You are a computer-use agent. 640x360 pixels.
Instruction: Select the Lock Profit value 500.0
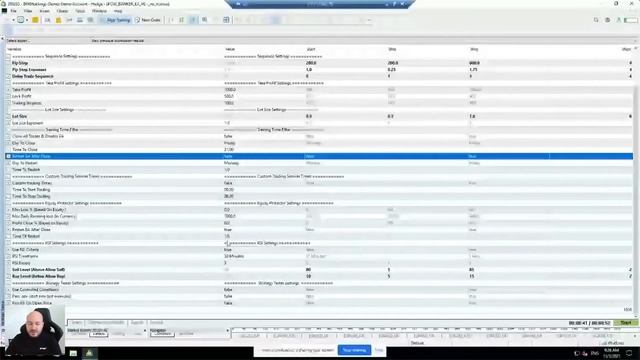tap(229, 96)
